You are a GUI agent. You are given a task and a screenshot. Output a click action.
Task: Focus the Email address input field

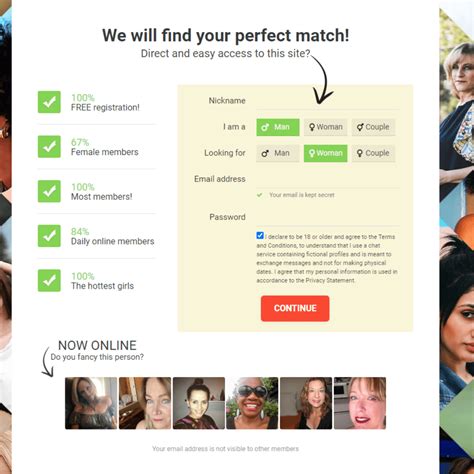point(328,179)
